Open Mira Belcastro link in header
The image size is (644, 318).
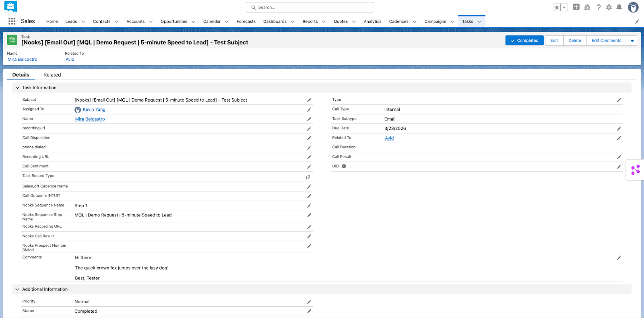23,60
